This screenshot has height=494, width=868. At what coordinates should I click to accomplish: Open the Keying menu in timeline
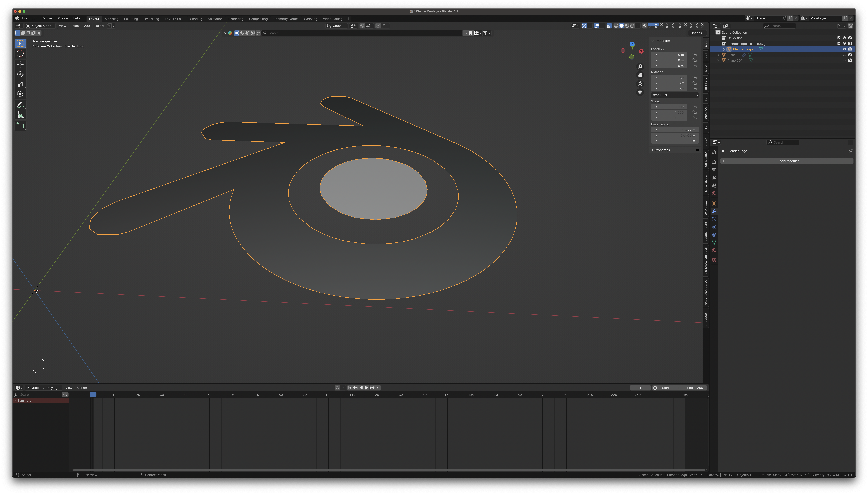[x=54, y=388]
